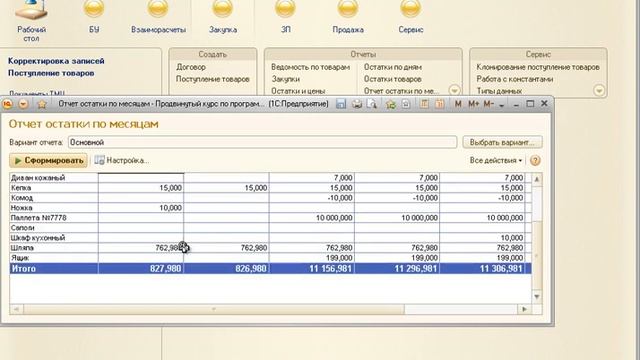Viewport: 640px width, 360px height.
Task: Open Отчет остатки по ме... report link
Action: coord(401,91)
